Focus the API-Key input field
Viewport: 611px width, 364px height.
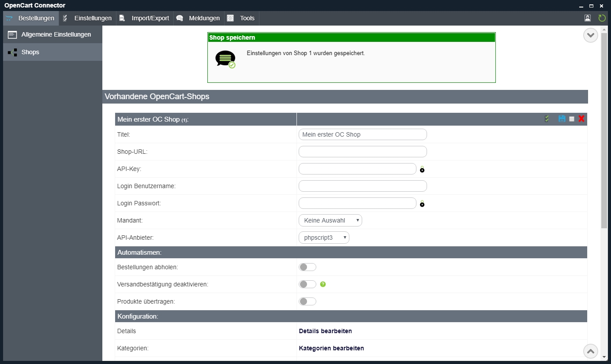coord(357,169)
